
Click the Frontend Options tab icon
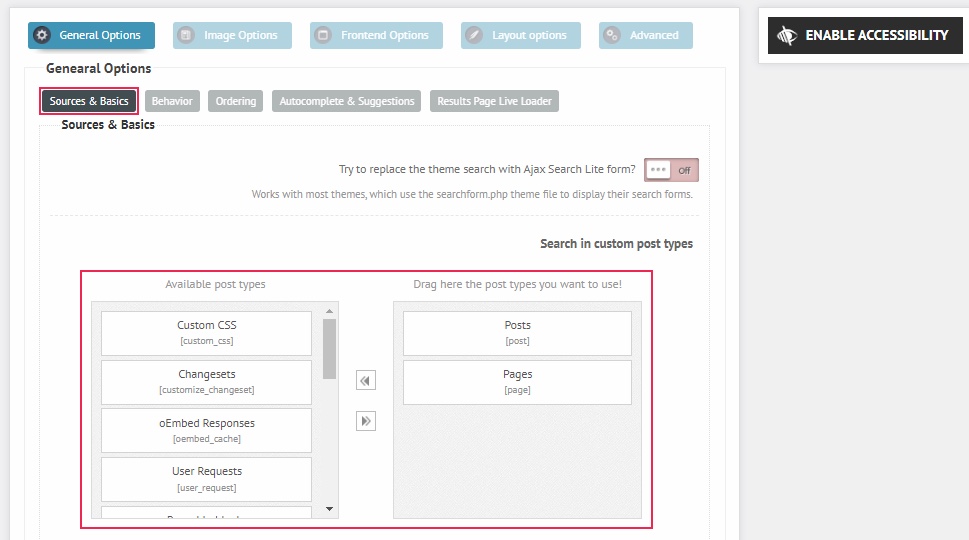323,35
